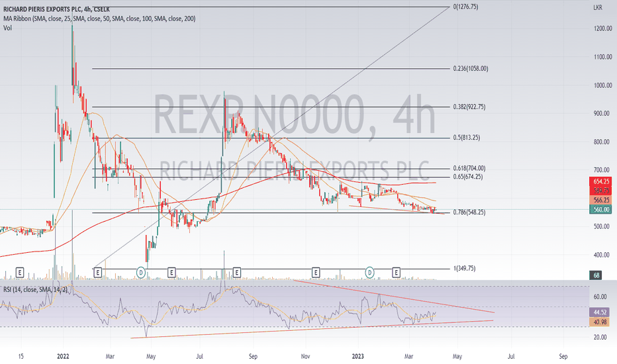Open the E earnings marker just before Sep 2022
617x364 pixels.
pyautogui.click(x=236, y=272)
